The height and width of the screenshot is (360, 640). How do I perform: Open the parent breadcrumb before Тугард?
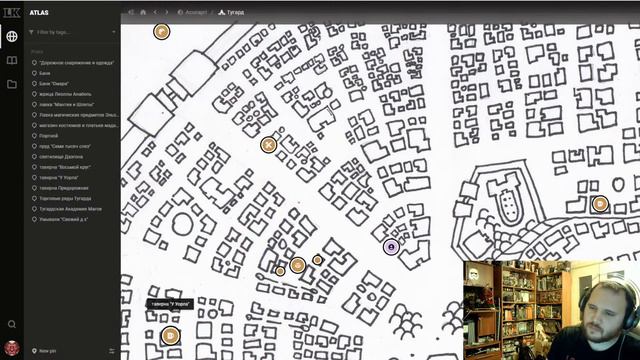(x=193, y=12)
